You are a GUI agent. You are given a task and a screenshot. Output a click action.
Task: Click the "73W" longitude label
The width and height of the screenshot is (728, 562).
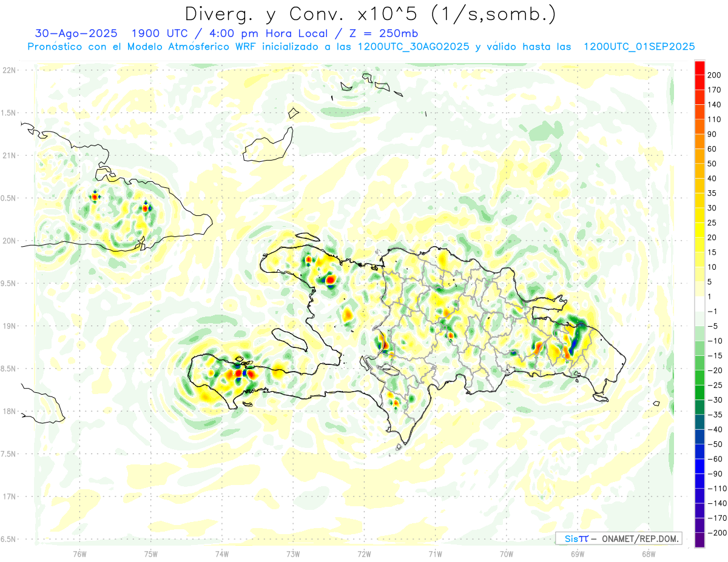point(293,554)
